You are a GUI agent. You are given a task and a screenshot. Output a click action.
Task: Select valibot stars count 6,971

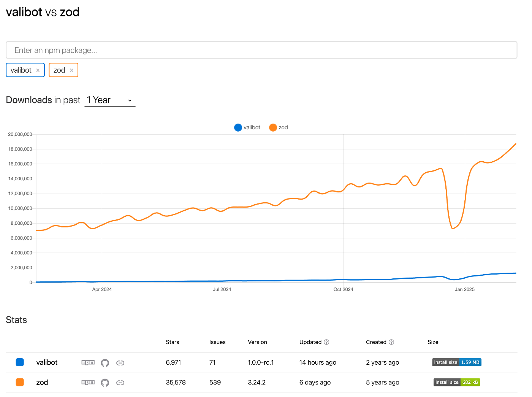(x=173, y=362)
